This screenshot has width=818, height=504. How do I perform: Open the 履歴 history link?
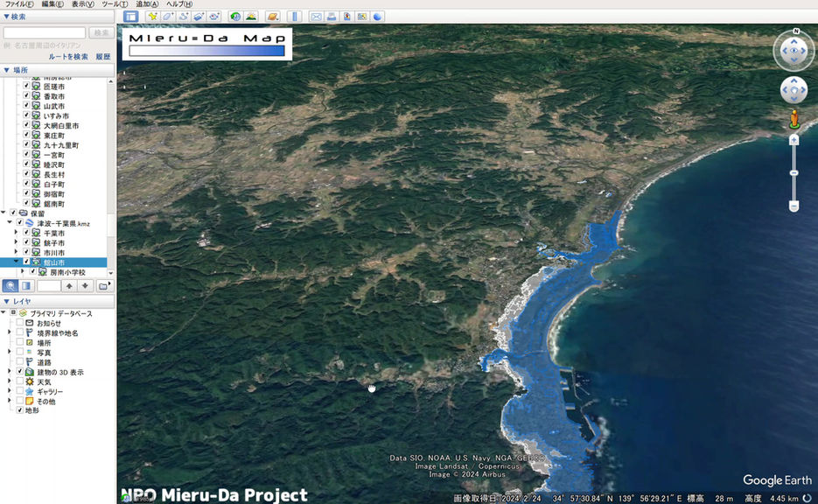103,56
